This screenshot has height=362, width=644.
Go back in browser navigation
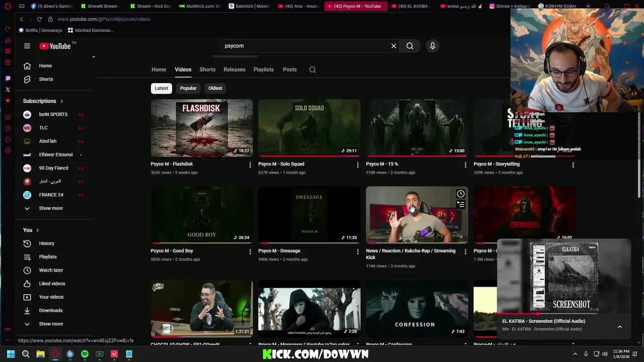click(x=21, y=19)
